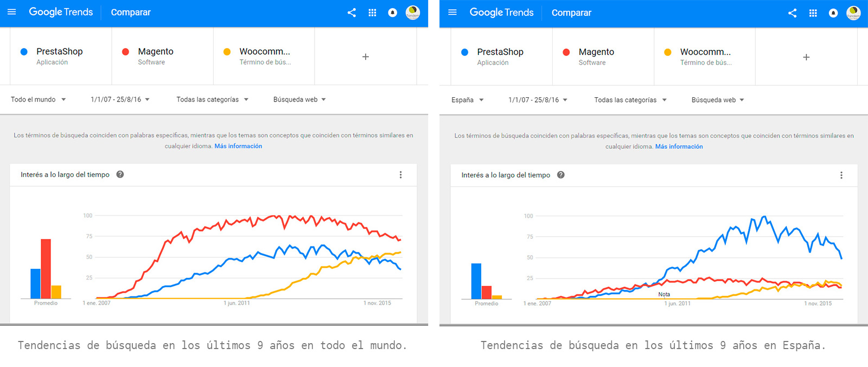Open notifications bell in left panel header
This screenshot has width=868, height=367.
pos(393,12)
